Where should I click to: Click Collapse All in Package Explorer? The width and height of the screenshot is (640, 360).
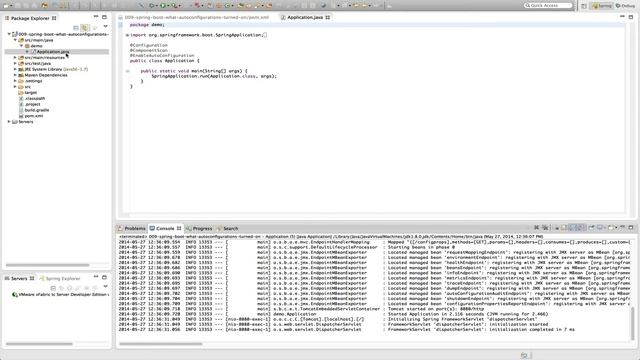76,27
